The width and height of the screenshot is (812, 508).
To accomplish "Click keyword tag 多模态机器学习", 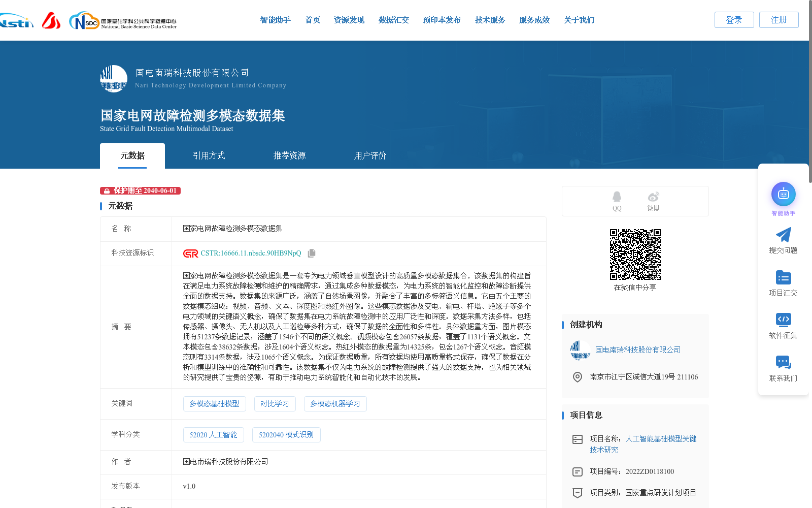I will pyautogui.click(x=335, y=404).
